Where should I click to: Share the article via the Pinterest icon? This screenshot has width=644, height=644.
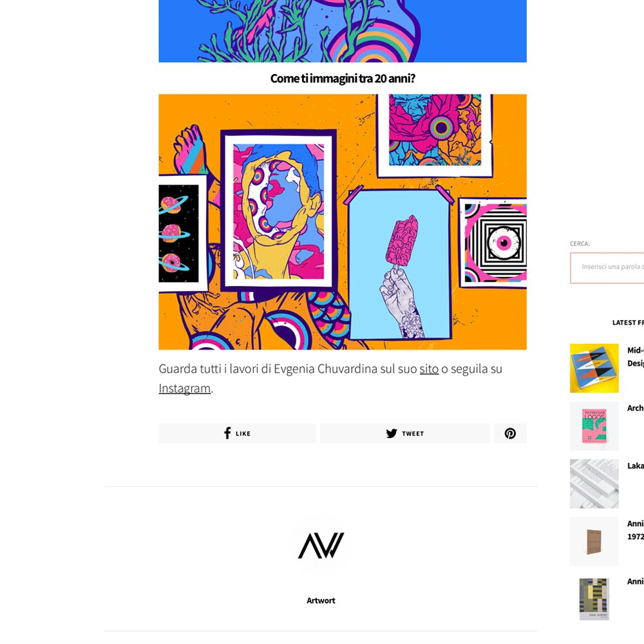click(x=510, y=433)
